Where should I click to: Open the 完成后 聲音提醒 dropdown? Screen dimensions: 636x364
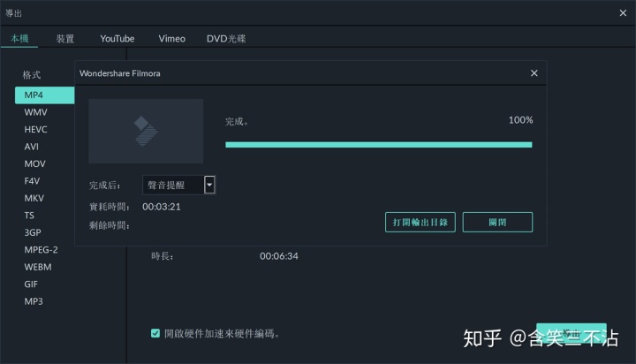178,185
